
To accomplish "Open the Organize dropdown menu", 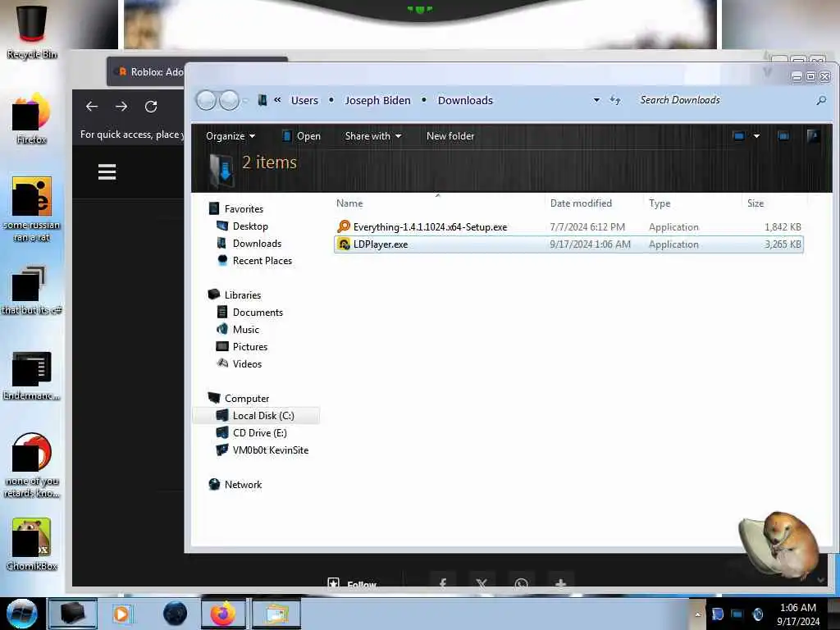I will [x=231, y=136].
